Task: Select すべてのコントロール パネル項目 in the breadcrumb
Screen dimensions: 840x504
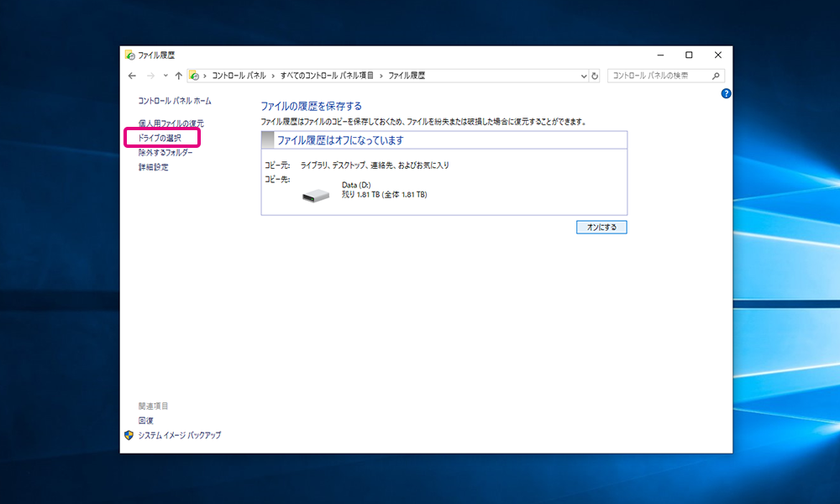Action: tap(328, 76)
